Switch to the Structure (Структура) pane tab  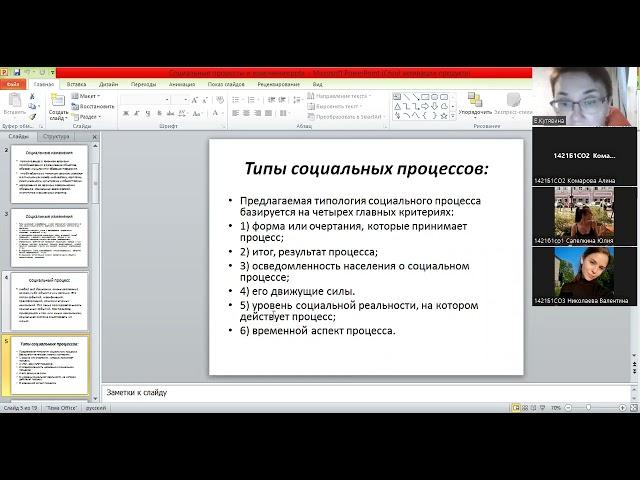(56, 136)
